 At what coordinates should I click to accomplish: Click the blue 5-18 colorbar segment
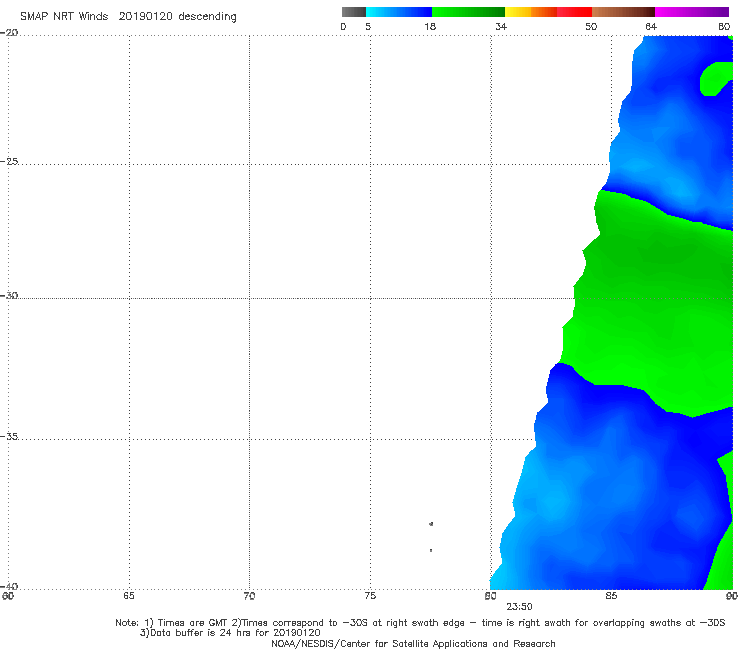(x=399, y=12)
